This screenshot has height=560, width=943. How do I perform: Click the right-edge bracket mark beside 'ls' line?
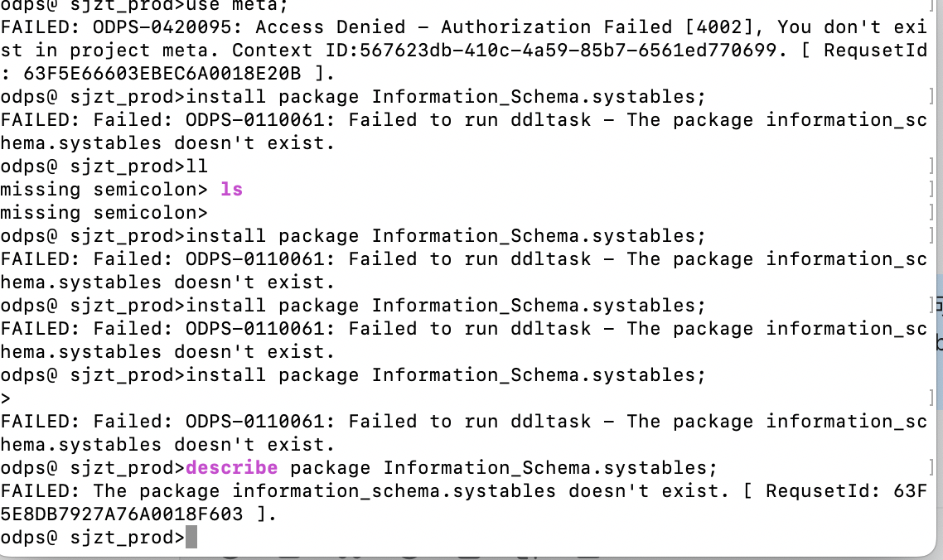coord(931,190)
